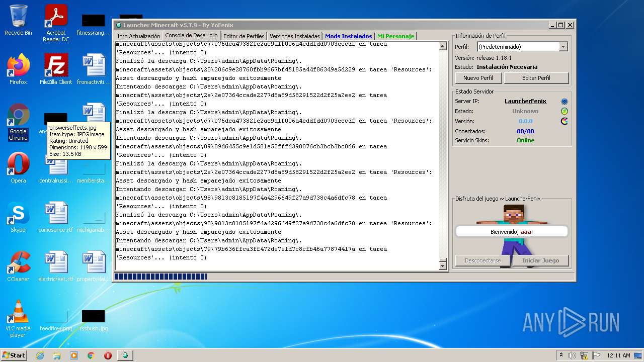Select the propertydai document on desktop
Image resolution: width=644 pixels, height=362 pixels.
(x=94, y=266)
